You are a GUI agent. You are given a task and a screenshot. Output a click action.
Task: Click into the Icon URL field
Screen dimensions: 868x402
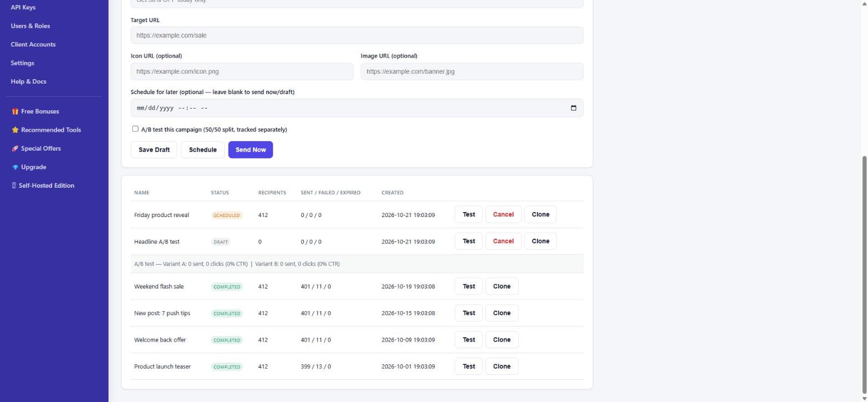click(x=242, y=71)
